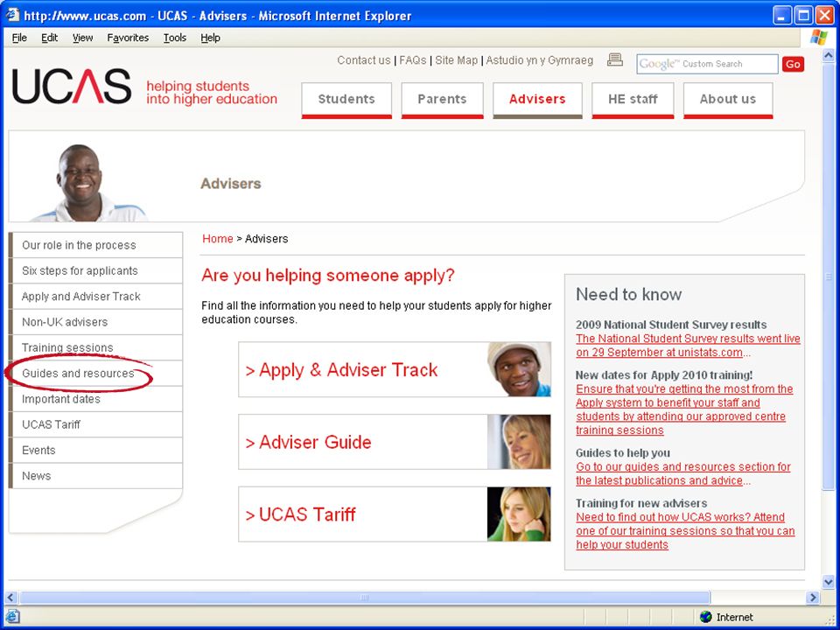Click the vertical scrollbar up arrow
840x630 pixels.
(829, 56)
